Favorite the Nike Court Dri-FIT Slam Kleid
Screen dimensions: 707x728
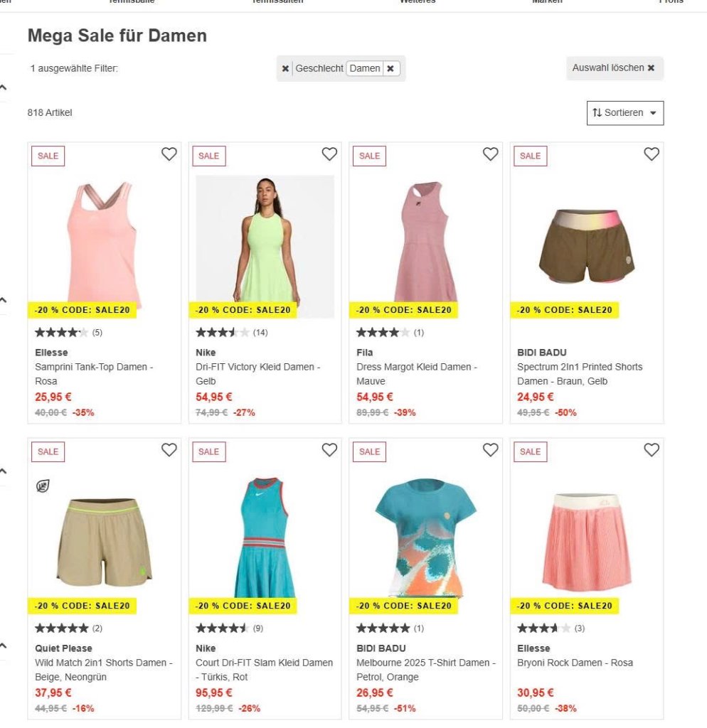point(330,450)
